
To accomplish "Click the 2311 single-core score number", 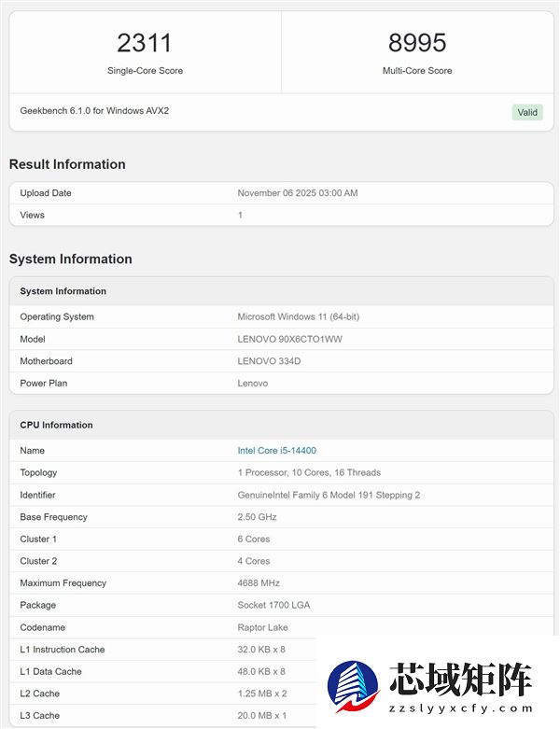I will click(145, 43).
